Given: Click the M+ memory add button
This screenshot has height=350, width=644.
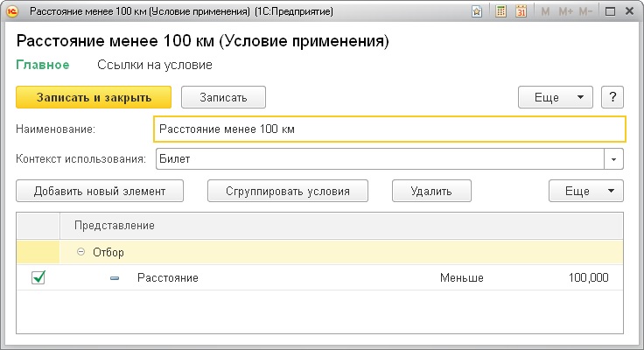Looking at the screenshot, I should [564, 12].
